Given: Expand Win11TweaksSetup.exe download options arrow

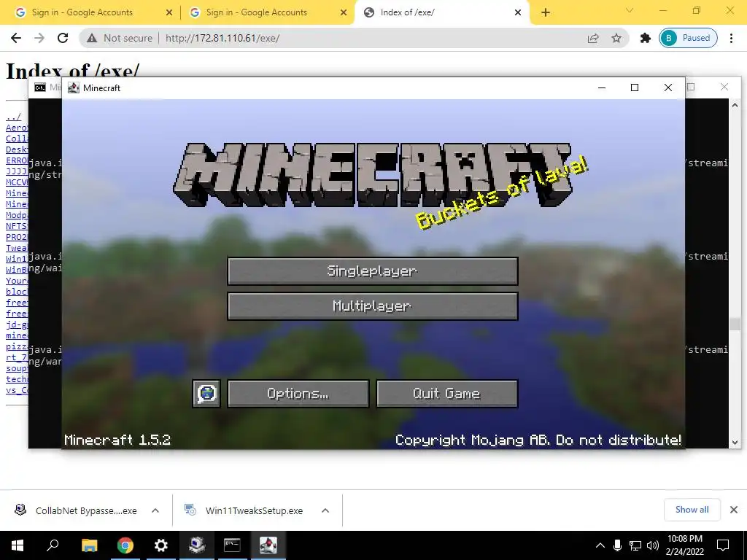Looking at the screenshot, I should click(x=325, y=510).
